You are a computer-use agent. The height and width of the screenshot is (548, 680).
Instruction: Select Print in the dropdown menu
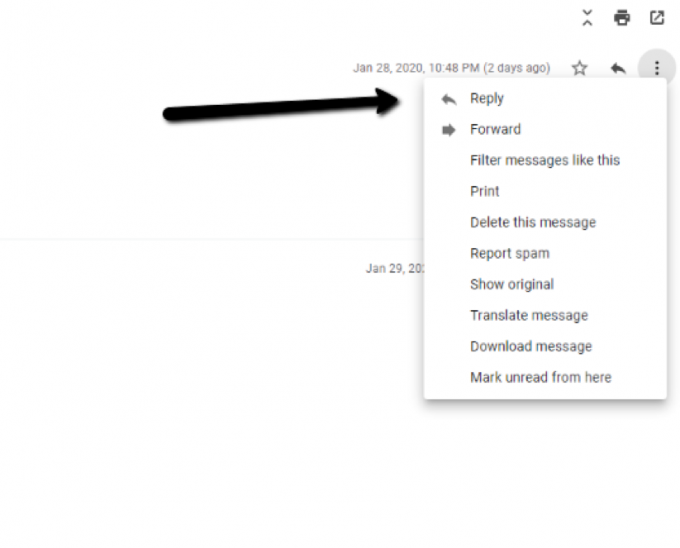[545, 191]
